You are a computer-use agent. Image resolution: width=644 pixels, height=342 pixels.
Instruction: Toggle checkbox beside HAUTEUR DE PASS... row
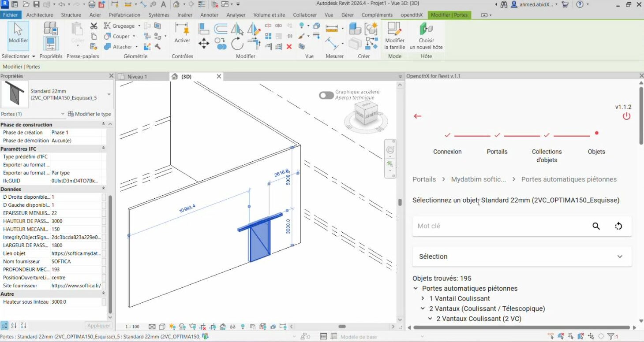coord(104,221)
